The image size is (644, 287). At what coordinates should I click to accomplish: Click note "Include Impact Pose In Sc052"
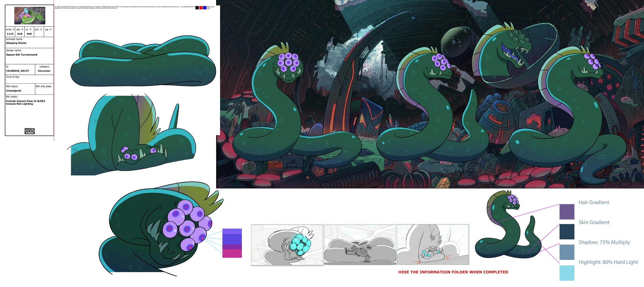26,101
